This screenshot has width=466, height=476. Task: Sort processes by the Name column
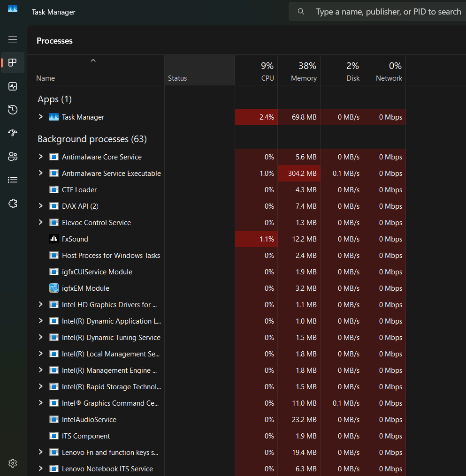click(x=96, y=70)
